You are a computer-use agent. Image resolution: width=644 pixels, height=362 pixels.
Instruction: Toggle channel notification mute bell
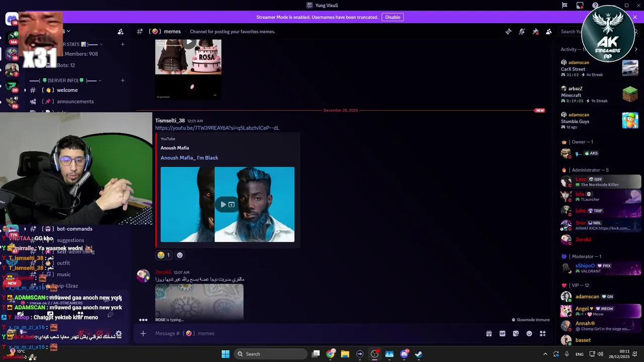[x=522, y=32]
